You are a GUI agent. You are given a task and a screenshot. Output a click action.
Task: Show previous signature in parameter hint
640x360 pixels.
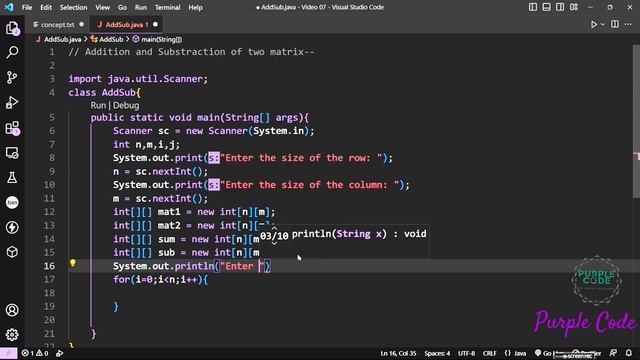pos(274,229)
